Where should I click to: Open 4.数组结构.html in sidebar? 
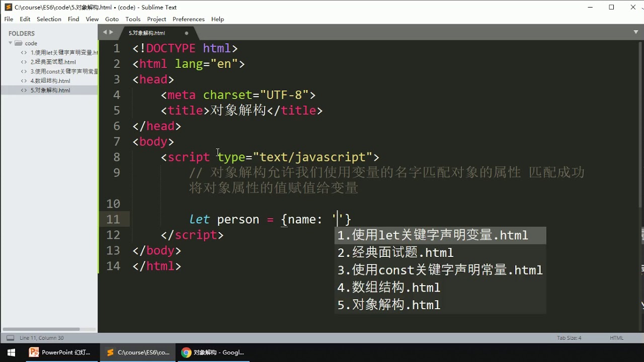pyautogui.click(x=50, y=81)
